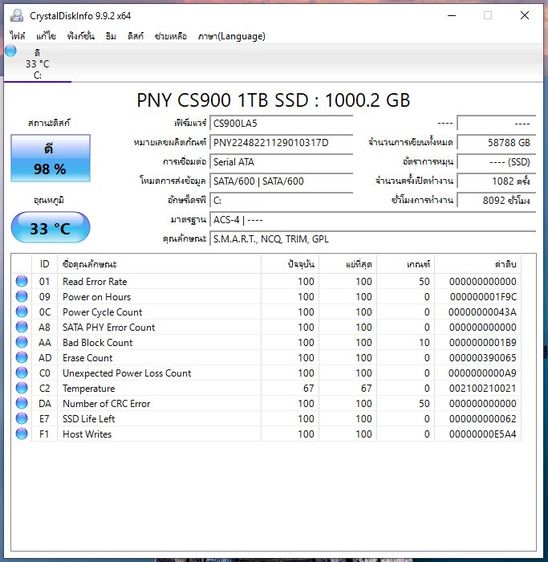
Task: Click the rotation rate value ---- (SSD)
Action: click(496, 162)
